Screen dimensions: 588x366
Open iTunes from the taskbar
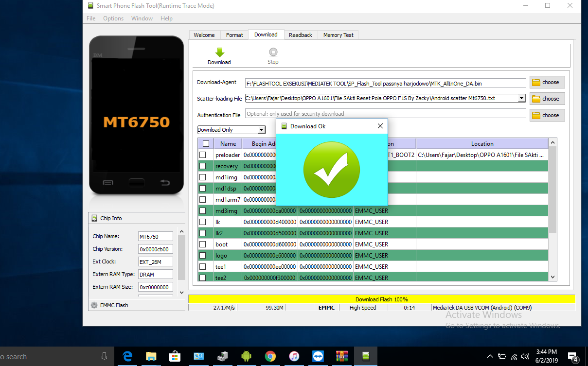pyautogui.click(x=294, y=356)
